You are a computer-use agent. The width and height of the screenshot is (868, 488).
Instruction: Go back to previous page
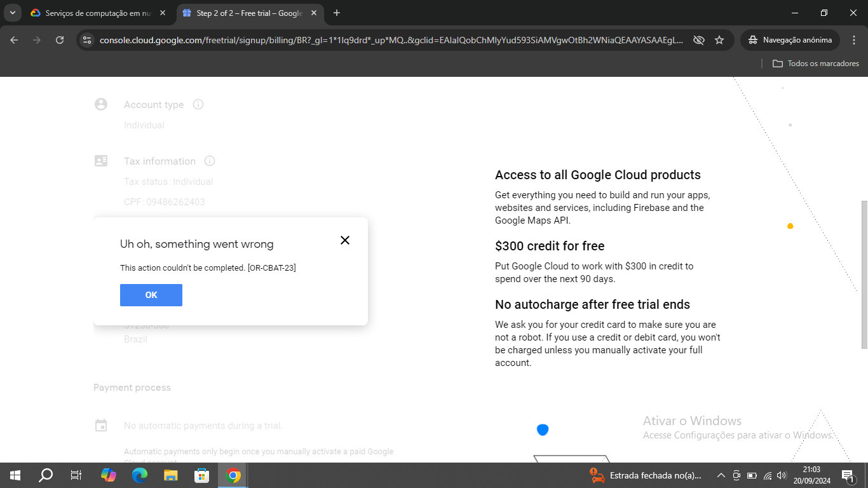[14, 40]
